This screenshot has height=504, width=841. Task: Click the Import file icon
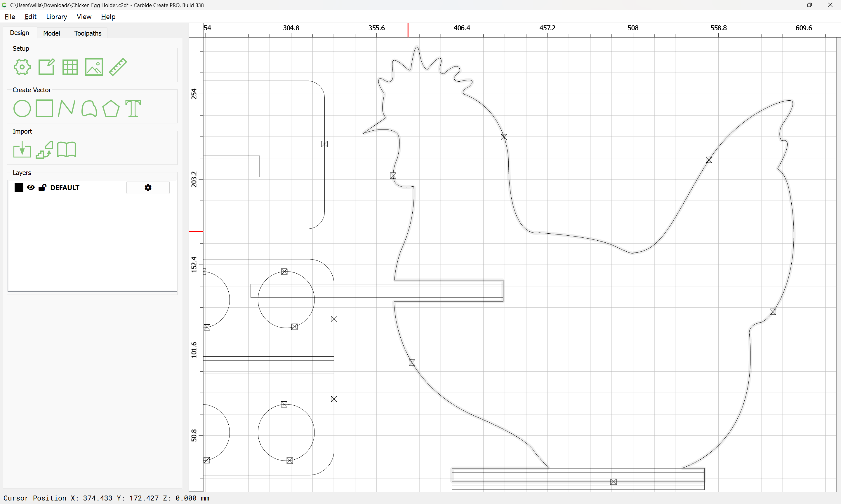coord(22,150)
